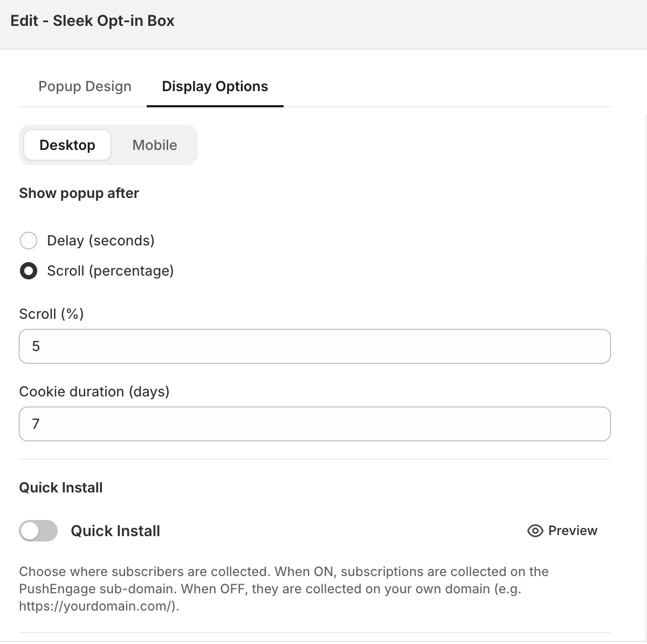Click the Cookie duration (days) label

[x=94, y=392]
